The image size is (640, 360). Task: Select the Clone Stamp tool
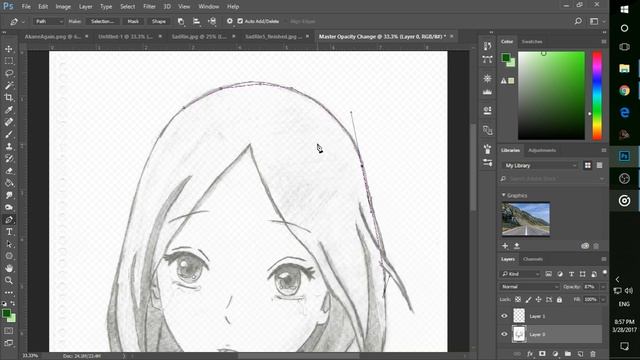click(9, 147)
